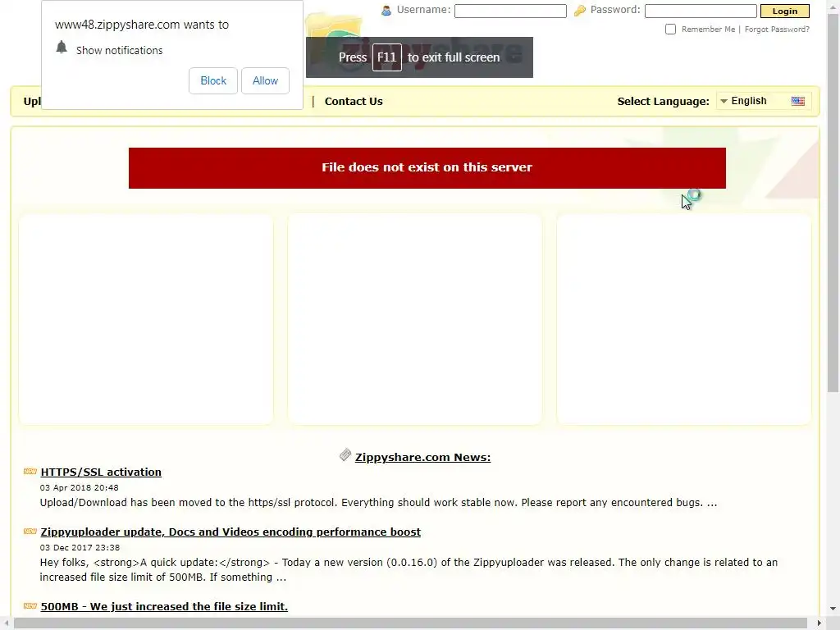Click the NEW badge beside 500MB article

click(x=30, y=606)
